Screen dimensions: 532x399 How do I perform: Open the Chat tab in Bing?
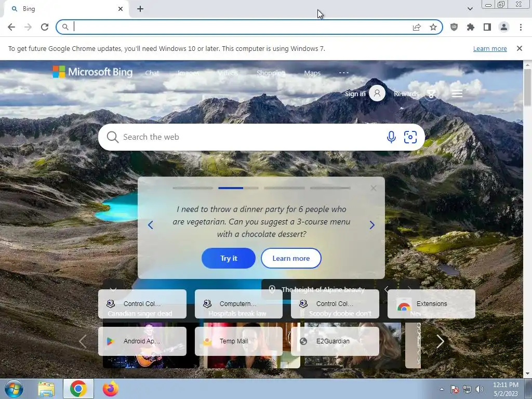[x=152, y=73]
